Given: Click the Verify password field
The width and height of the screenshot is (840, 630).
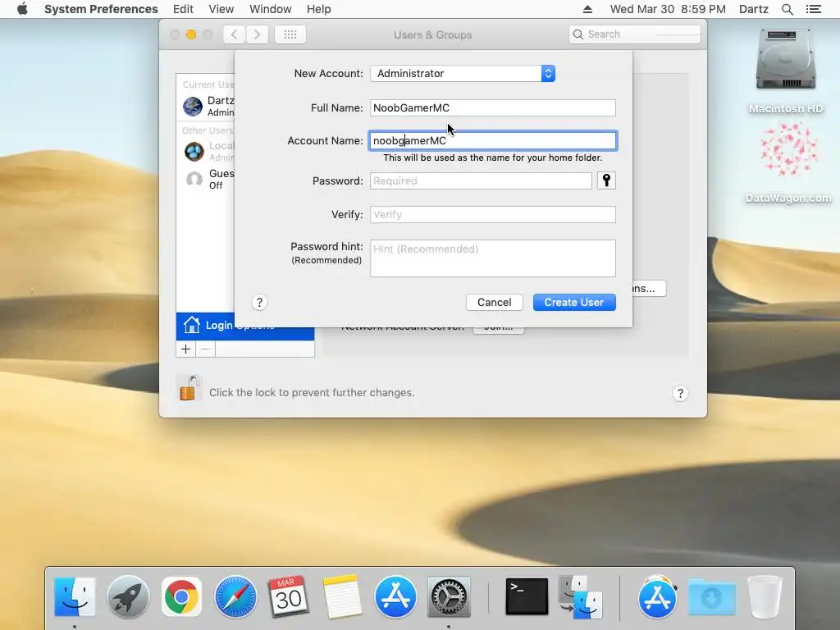Looking at the screenshot, I should point(492,214).
